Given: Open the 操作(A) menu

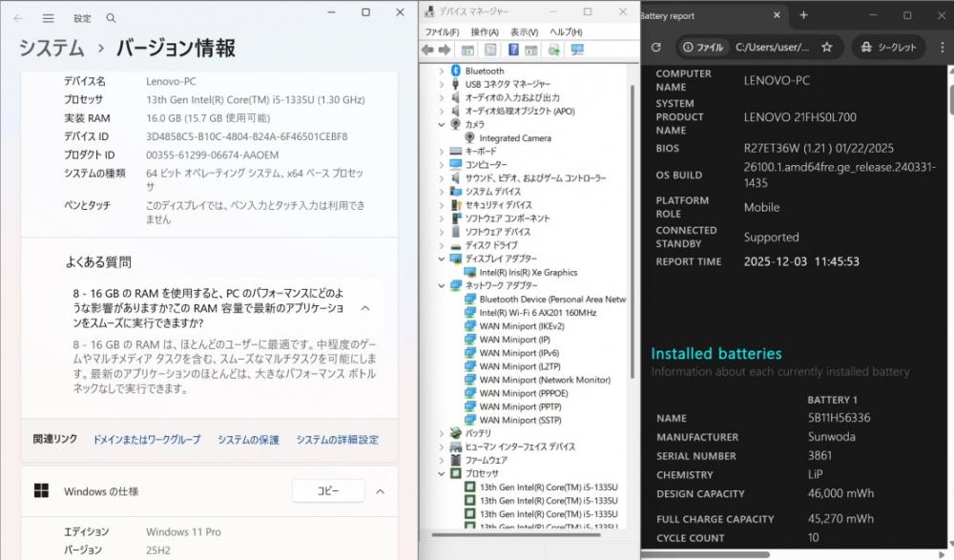Looking at the screenshot, I should pyautogui.click(x=484, y=31).
